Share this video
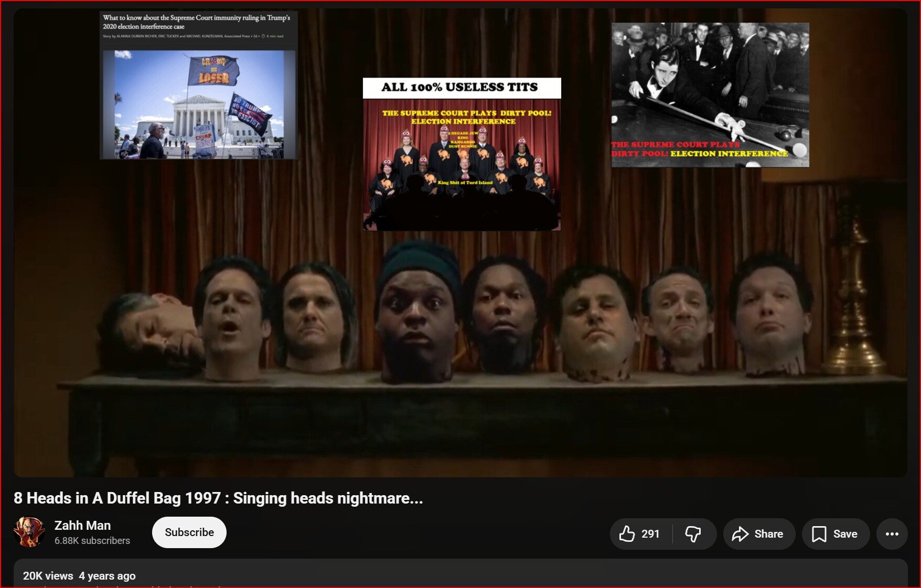Image resolution: width=921 pixels, height=588 pixels. point(759,534)
